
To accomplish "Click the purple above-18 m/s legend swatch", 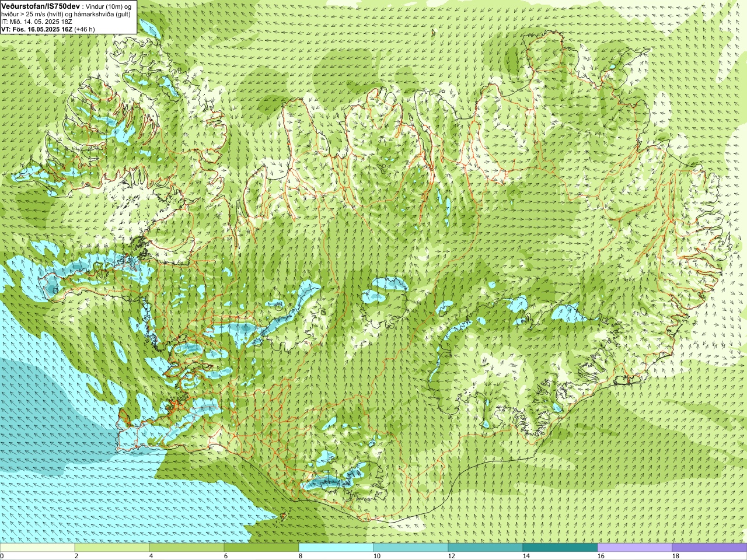I will (x=710, y=548).
